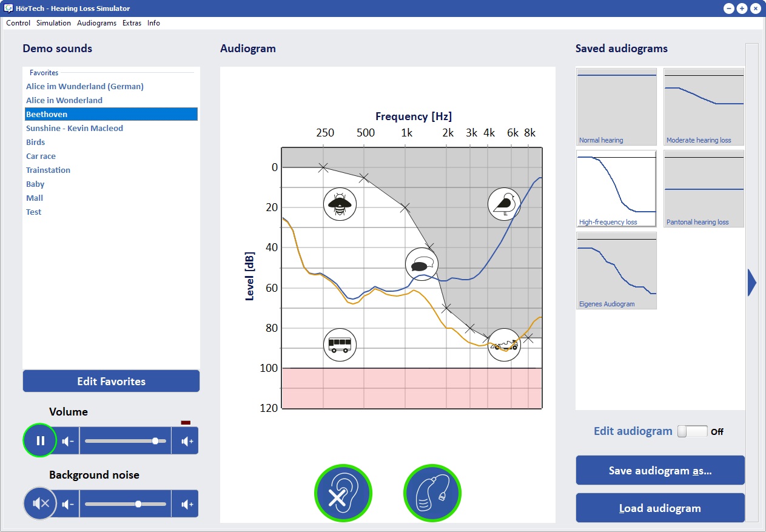Image resolution: width=766 pixels, height=532 pixels.
Task: Click the bird icon on the audiogram
Action: (505, 204)
